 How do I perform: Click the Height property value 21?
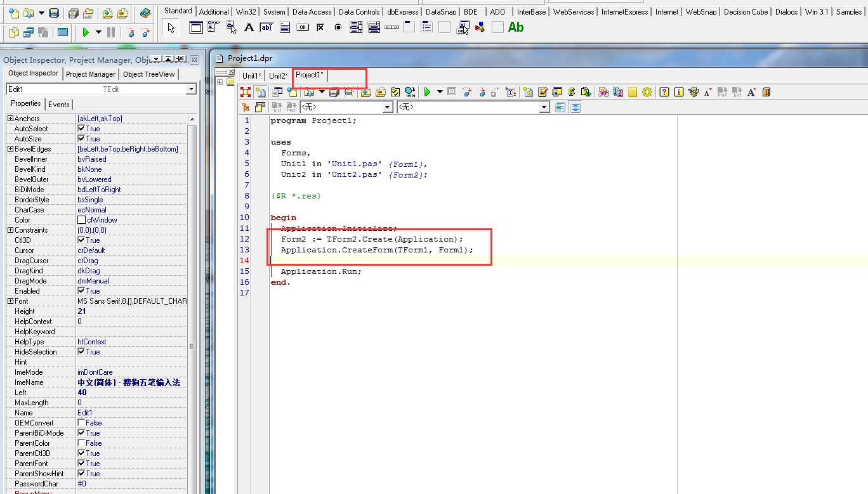pos(132,311)
